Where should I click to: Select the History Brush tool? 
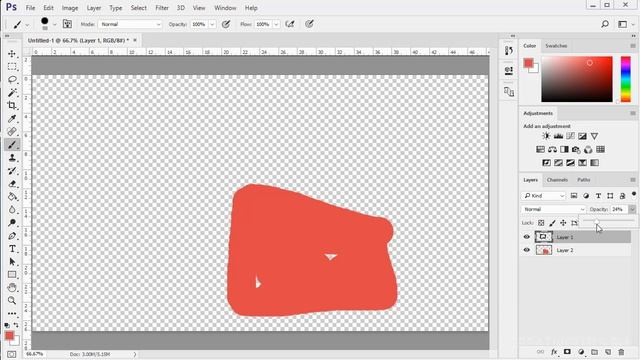(x=12, y=171)
